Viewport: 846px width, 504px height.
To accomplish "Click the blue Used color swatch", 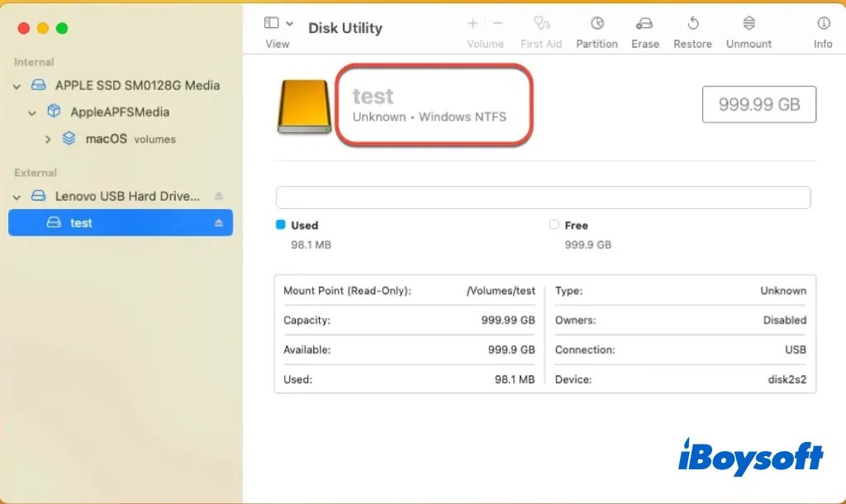I will [x=280, y=225].
